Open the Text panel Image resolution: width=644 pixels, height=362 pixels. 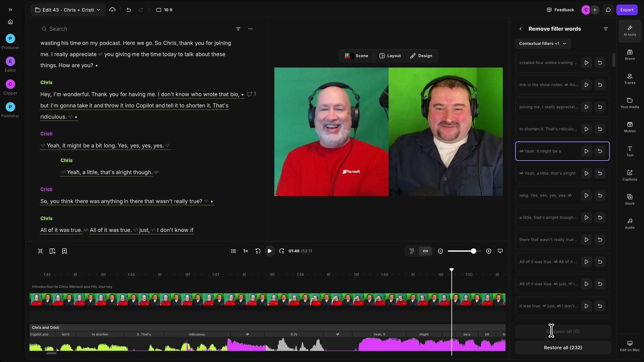630,151
